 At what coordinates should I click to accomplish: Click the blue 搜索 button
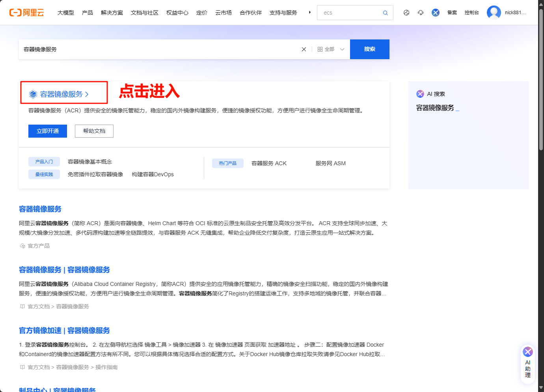pyautogui.click(x=370, y=49)
